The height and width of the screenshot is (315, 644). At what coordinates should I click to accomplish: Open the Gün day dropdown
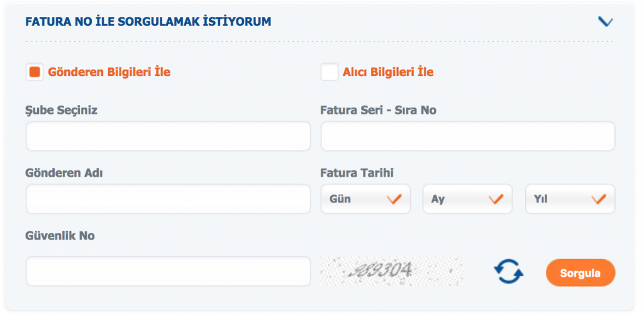point(365,199)
